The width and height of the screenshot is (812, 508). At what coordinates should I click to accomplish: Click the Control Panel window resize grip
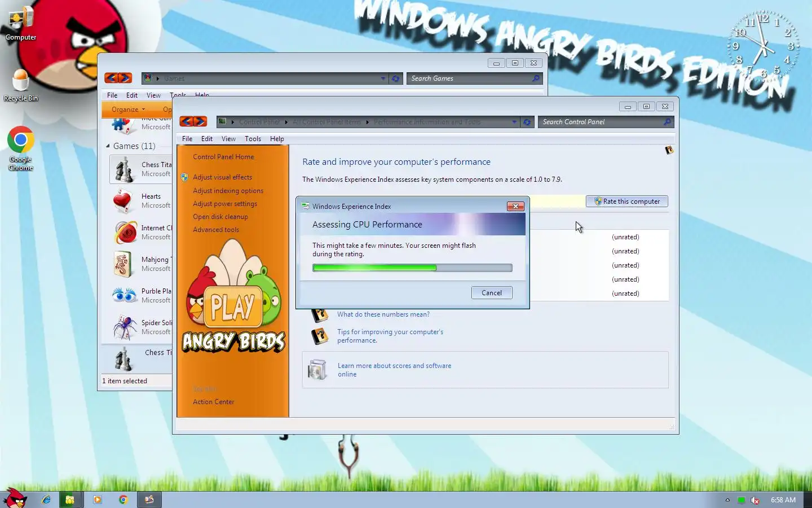[671, 427]
